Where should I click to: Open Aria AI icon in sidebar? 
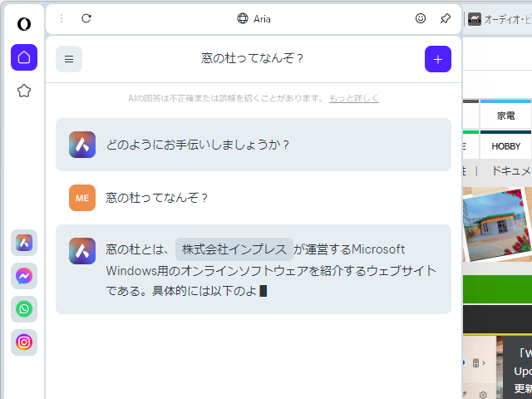[24, 243]
